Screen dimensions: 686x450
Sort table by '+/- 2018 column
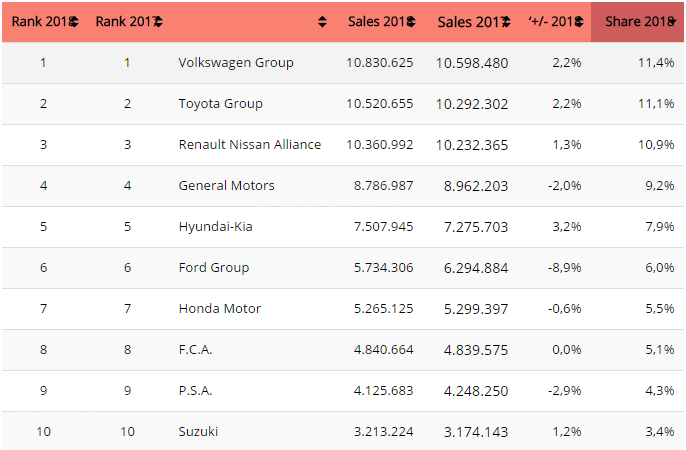click(556, 21)
